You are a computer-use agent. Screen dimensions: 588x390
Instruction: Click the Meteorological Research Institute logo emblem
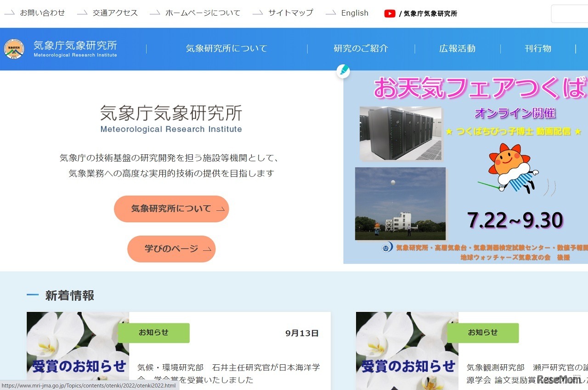(14, 49)
